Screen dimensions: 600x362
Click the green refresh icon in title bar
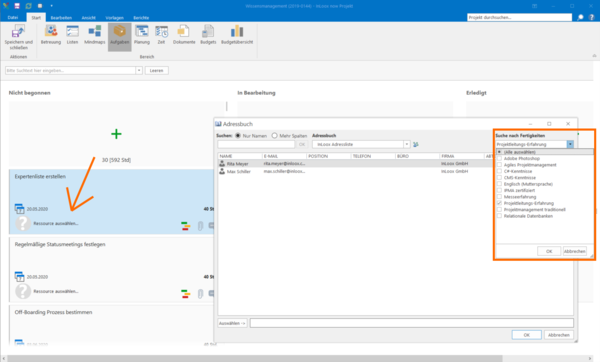[x=28, y=6]
